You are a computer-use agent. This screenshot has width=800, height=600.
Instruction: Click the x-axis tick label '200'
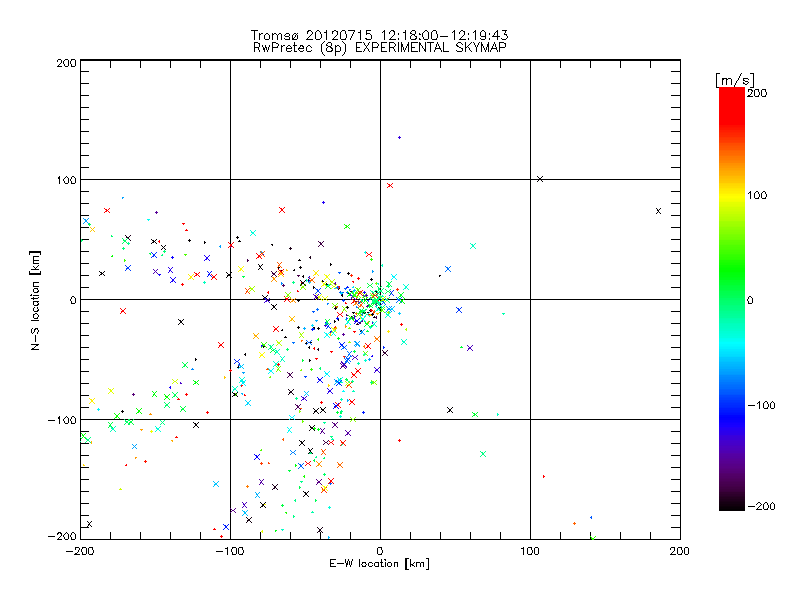click(680, 551)
